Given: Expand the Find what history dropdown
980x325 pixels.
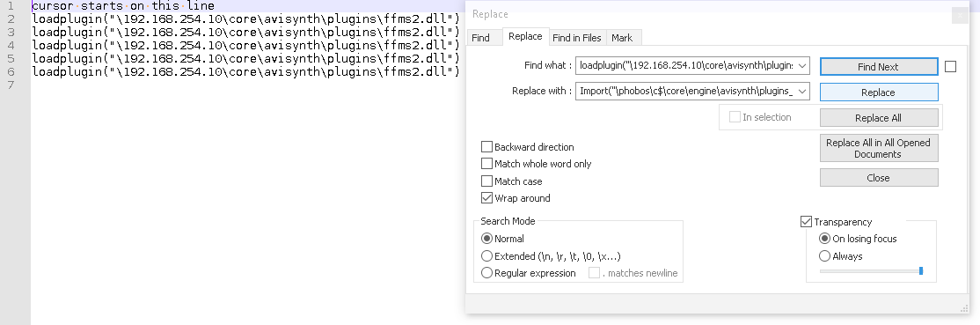Looking at the screenshot, I should click(802, 65).
